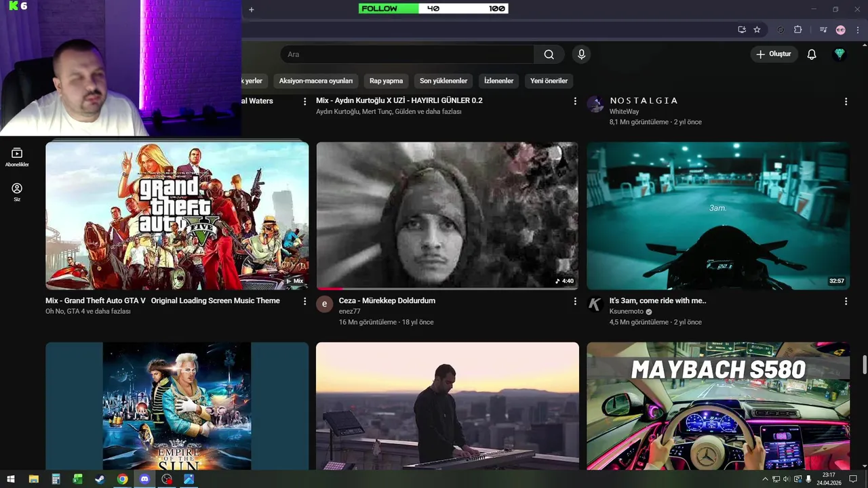868x488 pixels.
Task: Open options for It's 3am, come ride video
Action: pyautogui.click(x=846, y=301)
